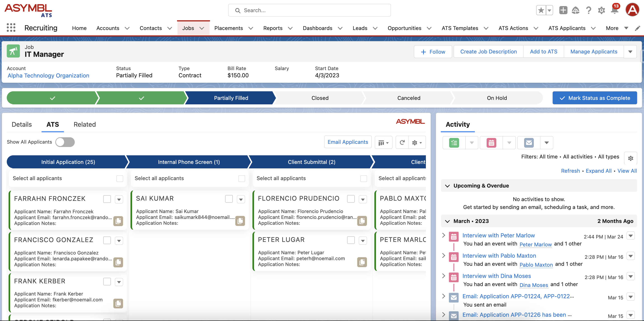Click the Email Applicants button
644x321 pixels.
[348, 142]
